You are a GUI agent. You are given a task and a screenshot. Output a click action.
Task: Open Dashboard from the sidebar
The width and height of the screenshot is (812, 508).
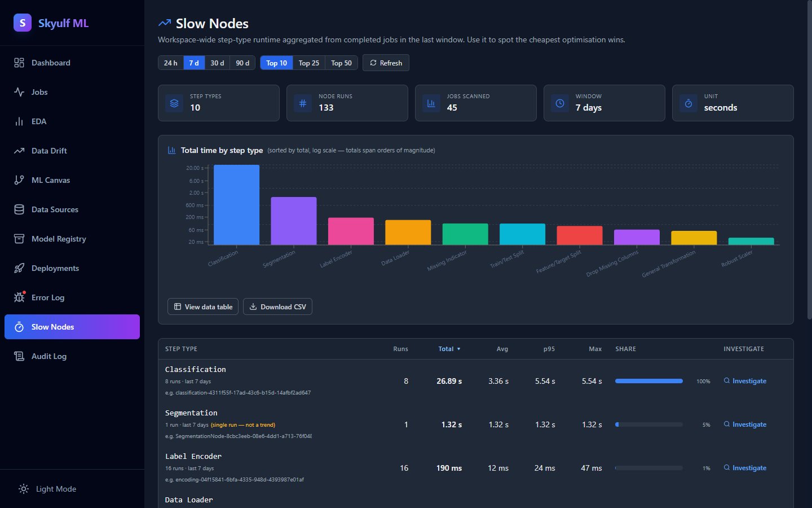(72, 63)
